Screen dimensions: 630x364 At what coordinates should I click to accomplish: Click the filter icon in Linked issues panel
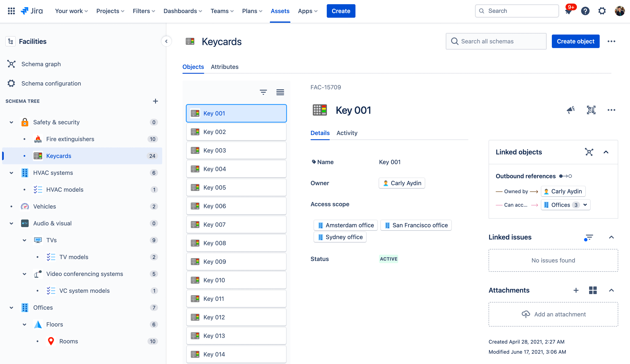pyautogui.click(x=589, y=237)
